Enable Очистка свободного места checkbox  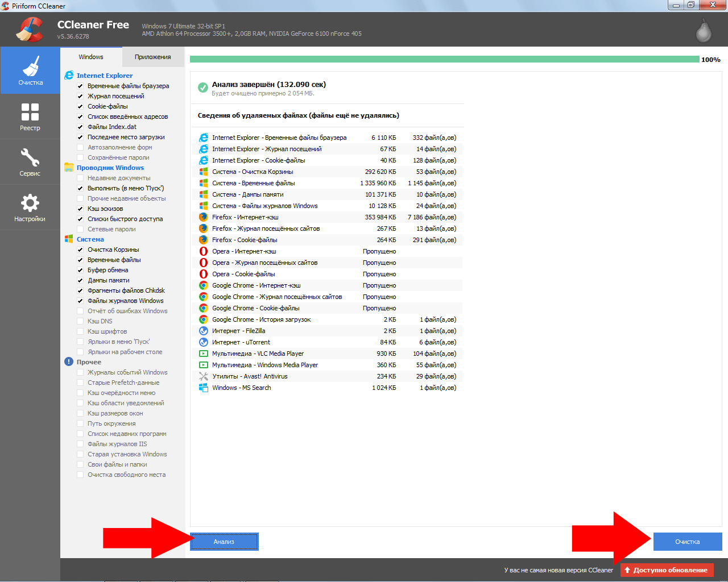(80, 475)
